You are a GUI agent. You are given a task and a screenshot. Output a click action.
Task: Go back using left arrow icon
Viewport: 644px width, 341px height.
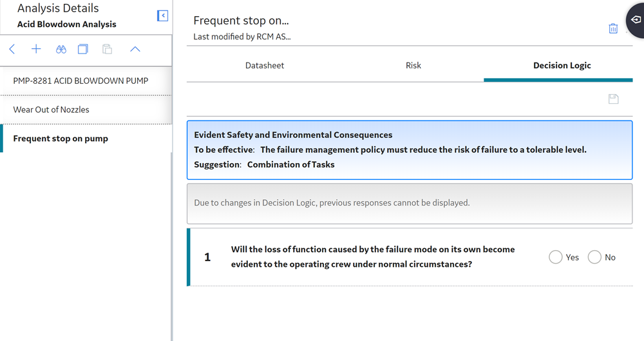12,50
